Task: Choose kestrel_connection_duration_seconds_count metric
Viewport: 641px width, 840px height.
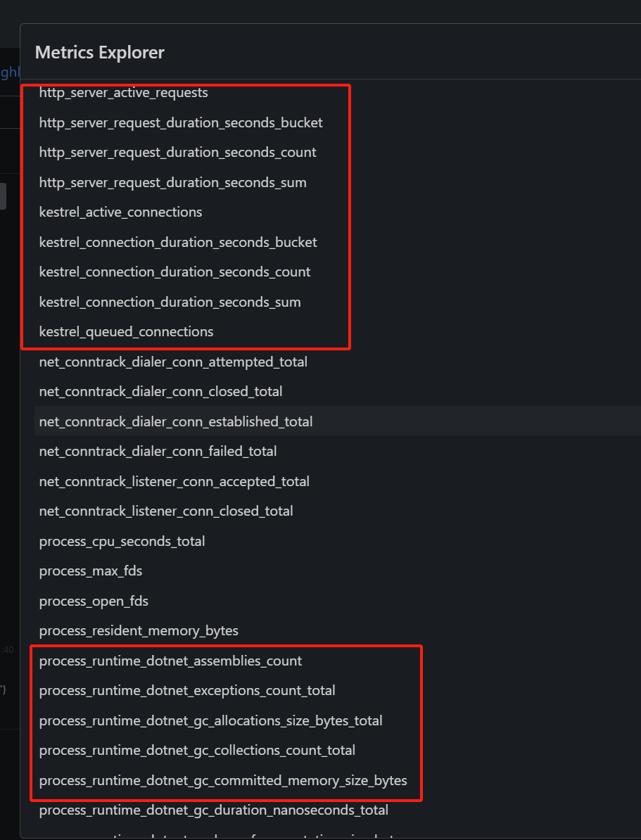Action: [174, 272]
